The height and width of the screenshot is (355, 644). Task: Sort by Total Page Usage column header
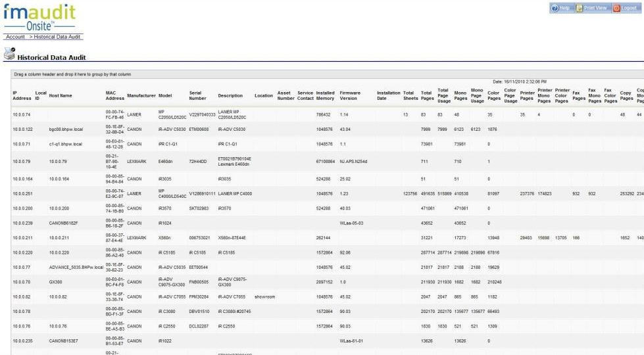pos(444,95)
